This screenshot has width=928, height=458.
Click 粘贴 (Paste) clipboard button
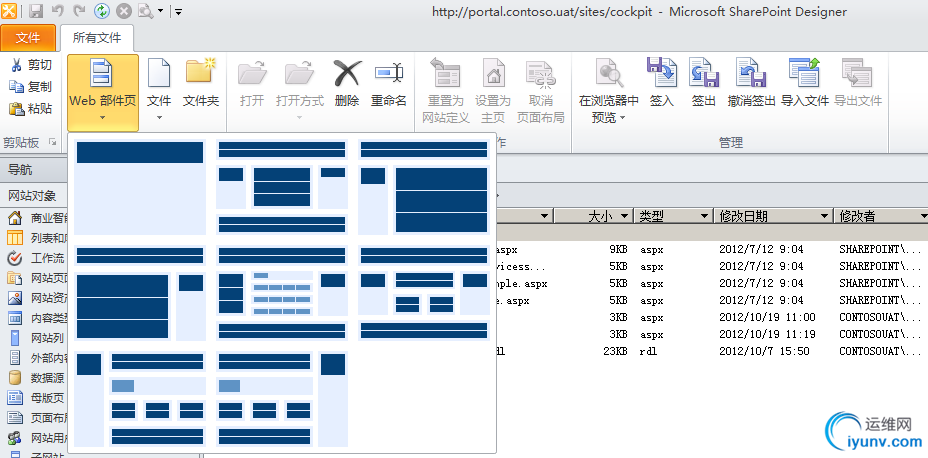(x=31, y=109)
